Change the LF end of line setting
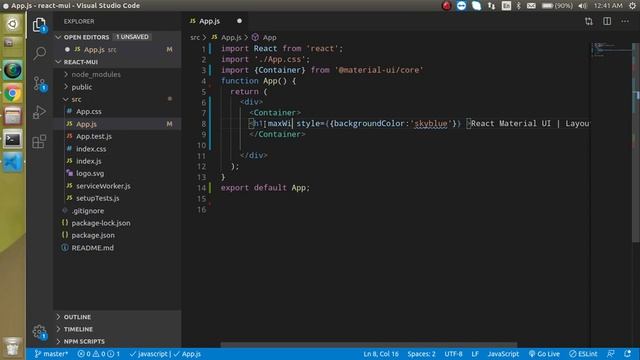640x360 pixels. pyautogui.click(x=475, y=354)
